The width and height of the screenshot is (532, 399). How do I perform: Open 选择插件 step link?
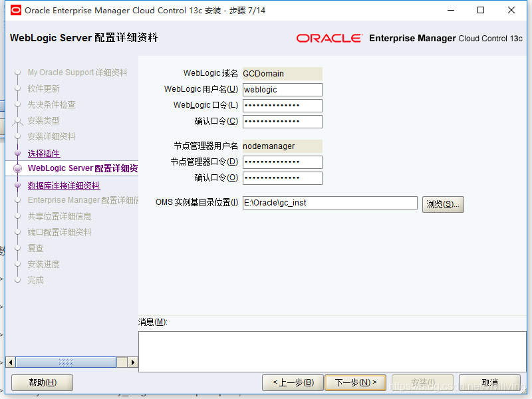(44, 154)
